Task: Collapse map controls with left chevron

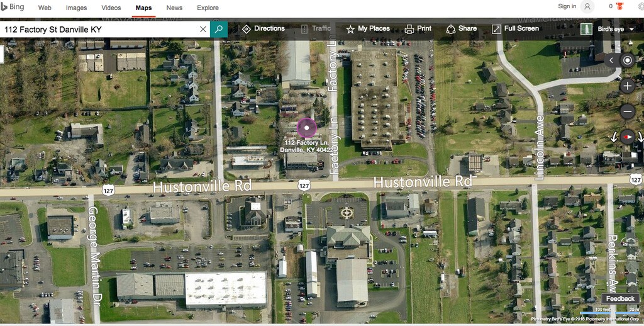Action: (x=611, y=60)
